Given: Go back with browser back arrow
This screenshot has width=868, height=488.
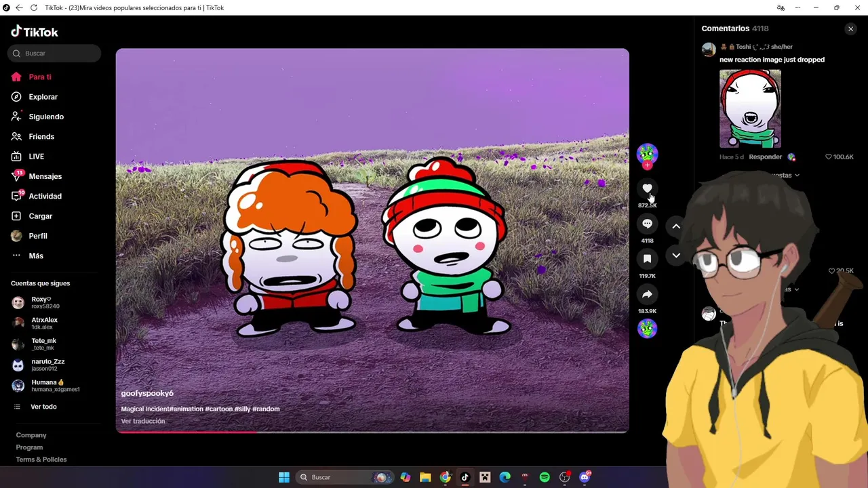Looking at the screenshot, I should [x=18, y=7].
